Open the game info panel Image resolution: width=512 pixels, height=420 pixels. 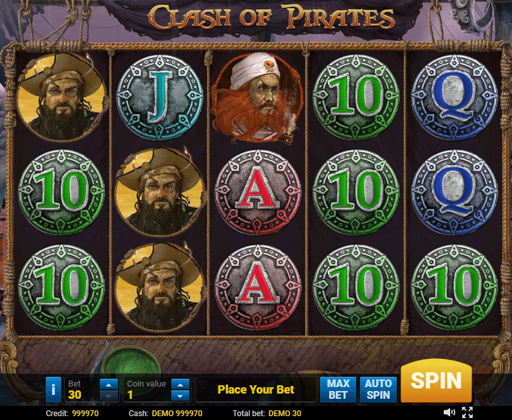coord(53,390)
